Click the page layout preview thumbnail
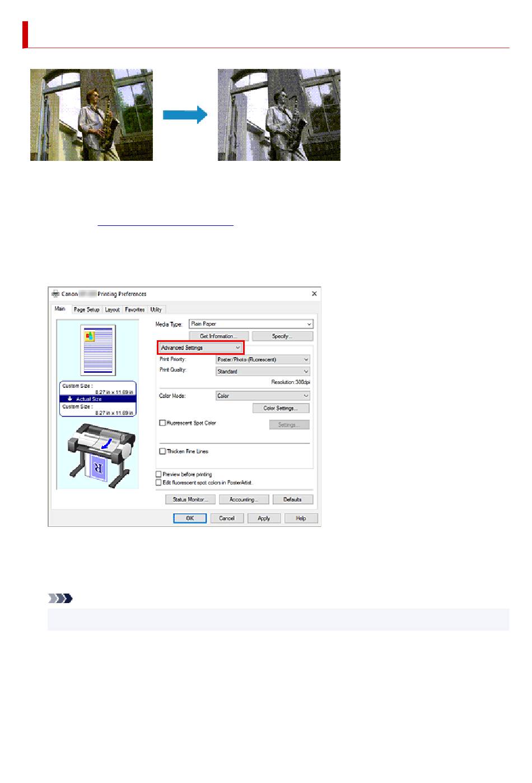 [98, 350]
